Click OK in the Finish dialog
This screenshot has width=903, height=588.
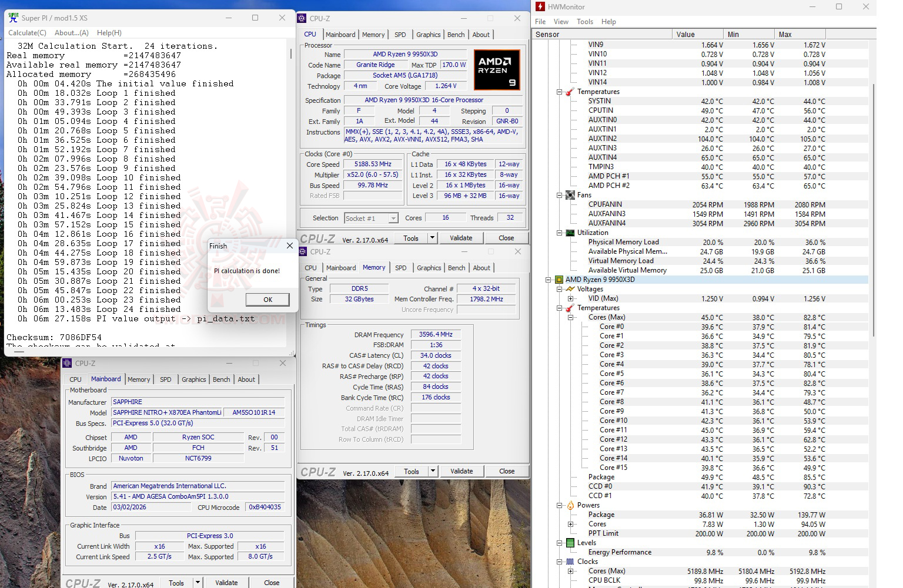(267, 300)
